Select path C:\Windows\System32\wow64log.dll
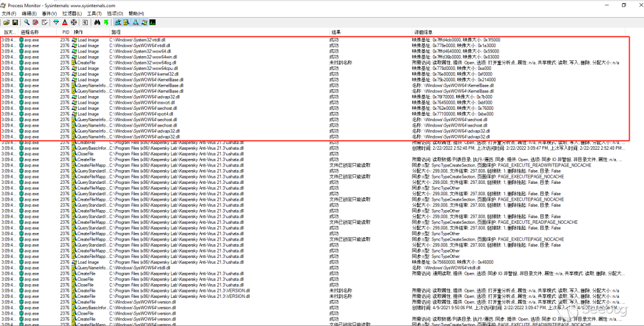 coord(143,63)
